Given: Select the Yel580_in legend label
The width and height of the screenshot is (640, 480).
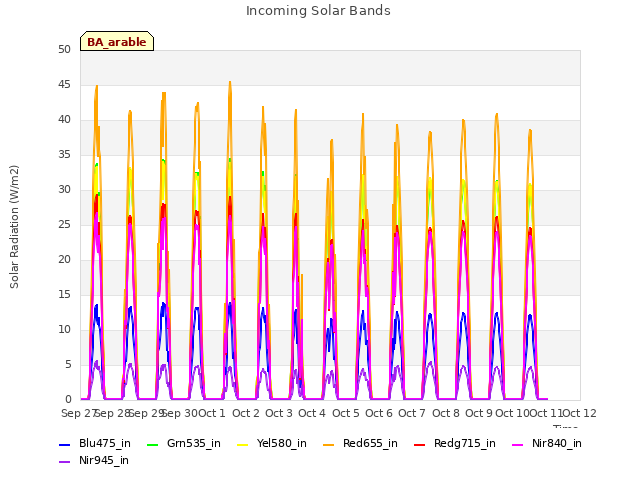Looking at the screenshot, I should (282, 443).
